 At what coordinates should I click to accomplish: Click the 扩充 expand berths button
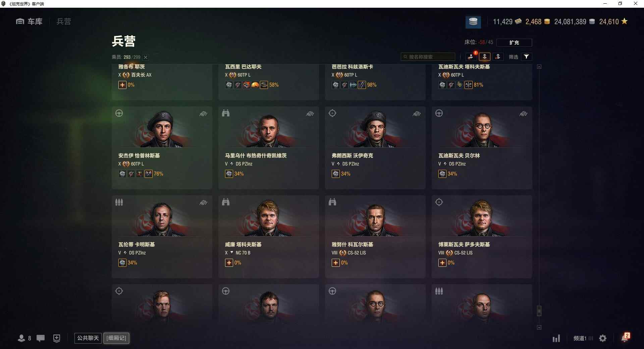click(514, 43)
